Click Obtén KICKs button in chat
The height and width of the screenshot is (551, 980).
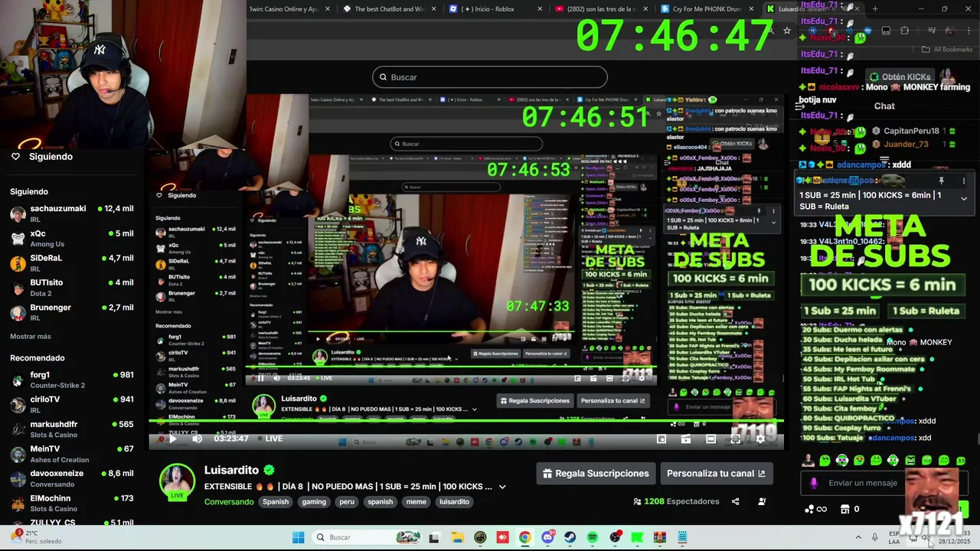coord(900,77)
